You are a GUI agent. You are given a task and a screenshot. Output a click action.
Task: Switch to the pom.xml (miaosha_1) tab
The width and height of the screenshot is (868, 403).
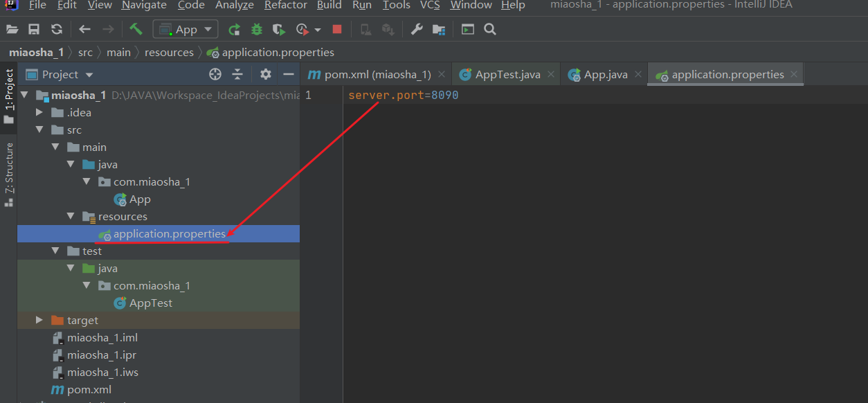click(377, 75)
